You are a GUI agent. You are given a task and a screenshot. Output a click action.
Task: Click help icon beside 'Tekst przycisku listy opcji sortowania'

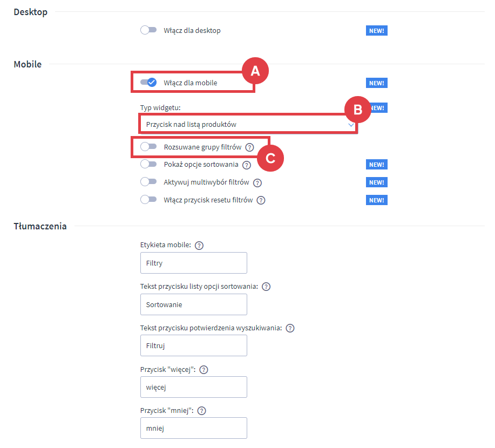click(266, 287)
